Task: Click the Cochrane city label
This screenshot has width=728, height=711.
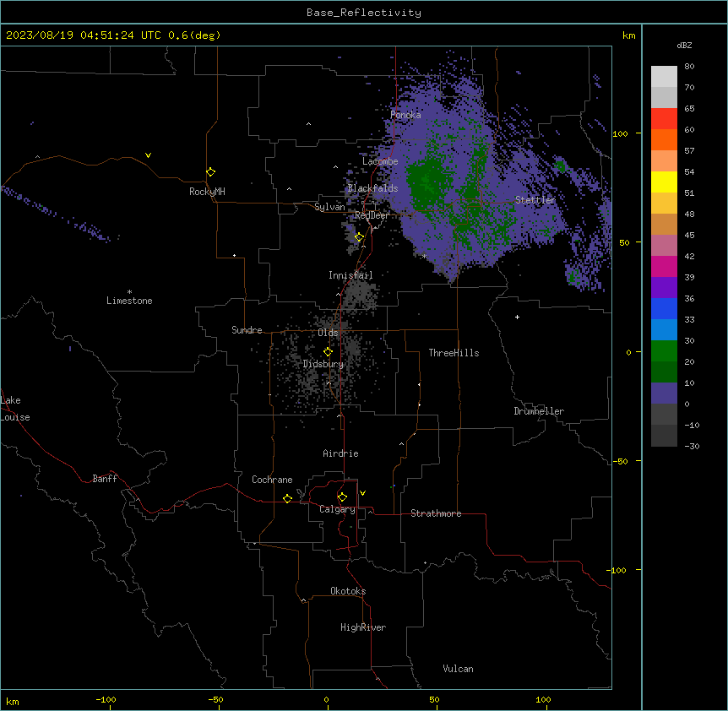Action: pos(272,480)
